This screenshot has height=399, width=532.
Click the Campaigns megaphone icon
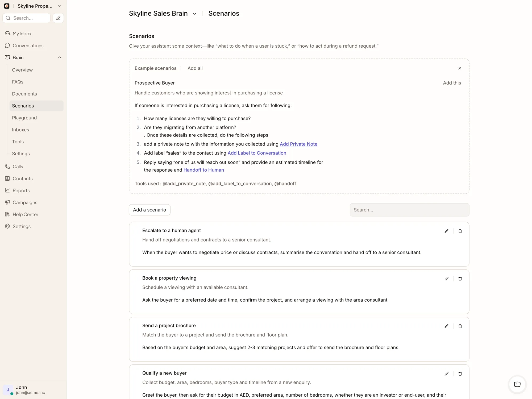tap(7, 202)
